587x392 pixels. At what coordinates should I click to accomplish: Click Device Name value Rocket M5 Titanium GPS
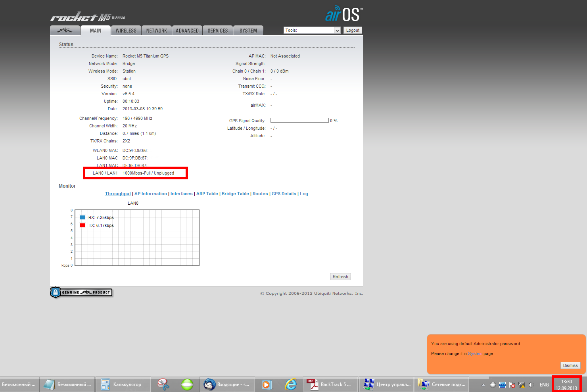(146, 56)
